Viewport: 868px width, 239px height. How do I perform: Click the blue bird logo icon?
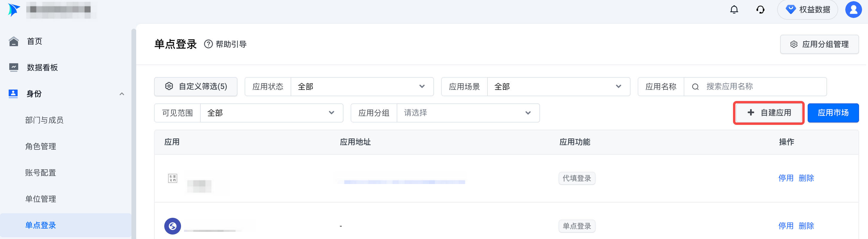(x=13, y=10)
